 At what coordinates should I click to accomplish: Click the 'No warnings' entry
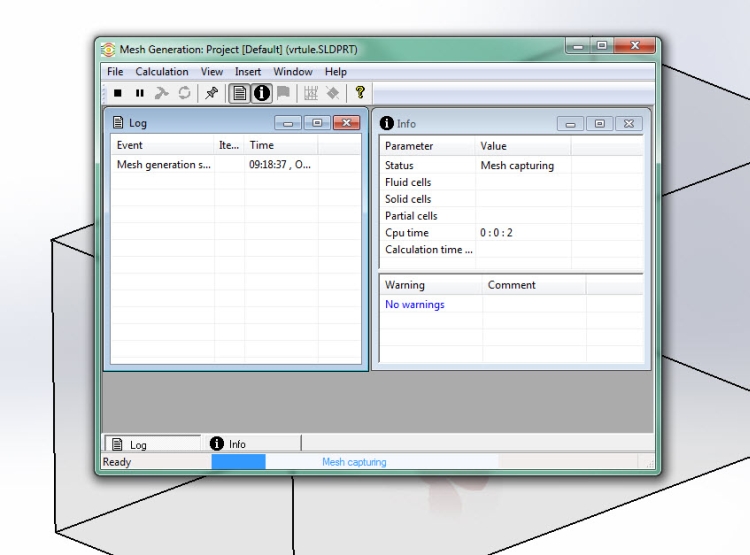point(415,304)
